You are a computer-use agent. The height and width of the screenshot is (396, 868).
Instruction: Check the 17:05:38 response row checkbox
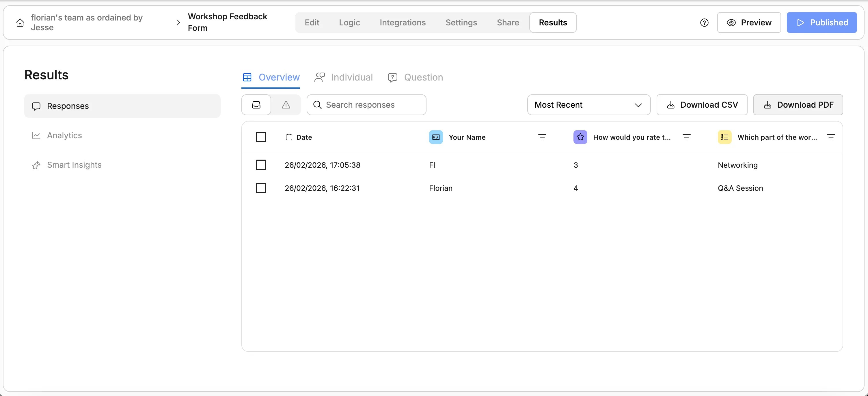click(261, 165)
